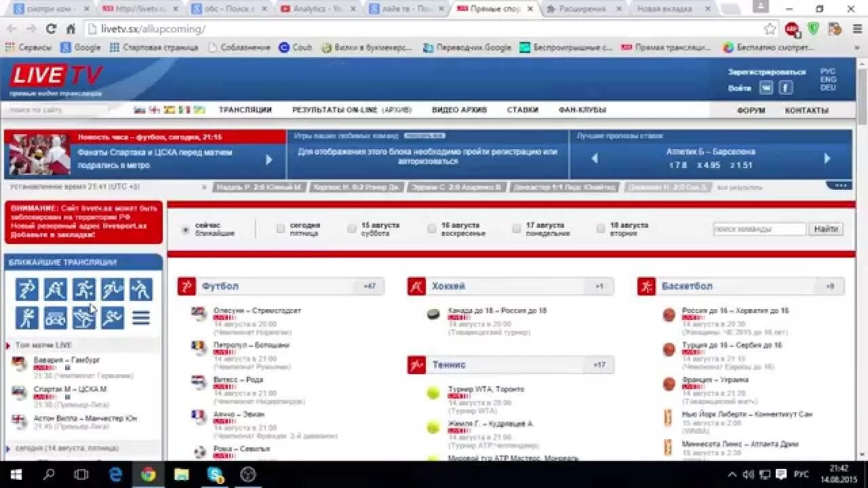The image size is (868, 488).
Task: Click the red Теннис category icon
Action: pyautogui.click(x=416, y=365)
